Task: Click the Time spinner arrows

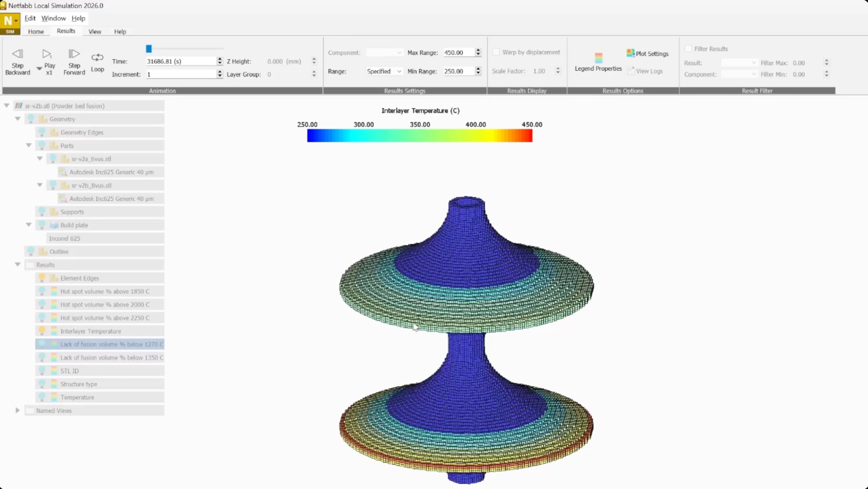Action: tap(220, 61)
